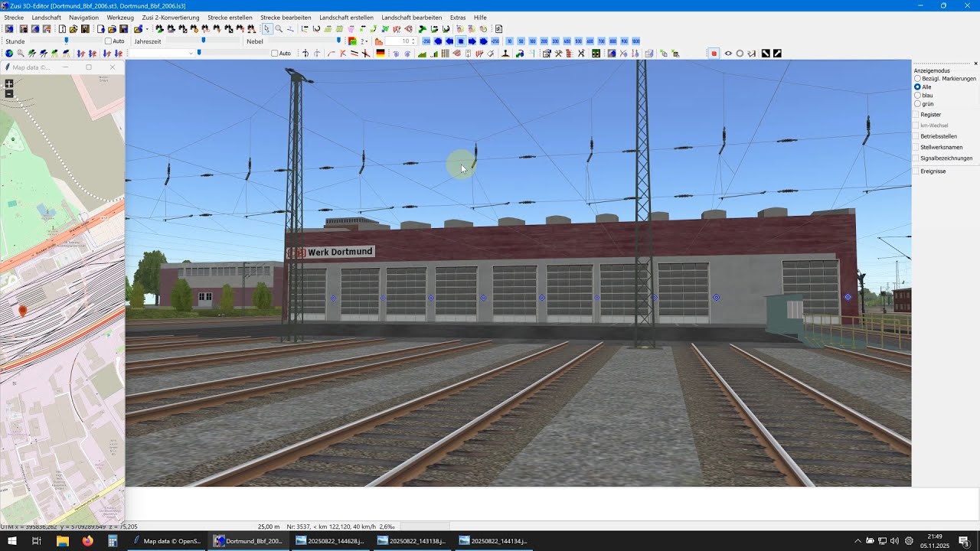This screenshot has width=980, height=551.
Task: Click the globe icon in third toolbar row
Action: click(x=9, y=54)
